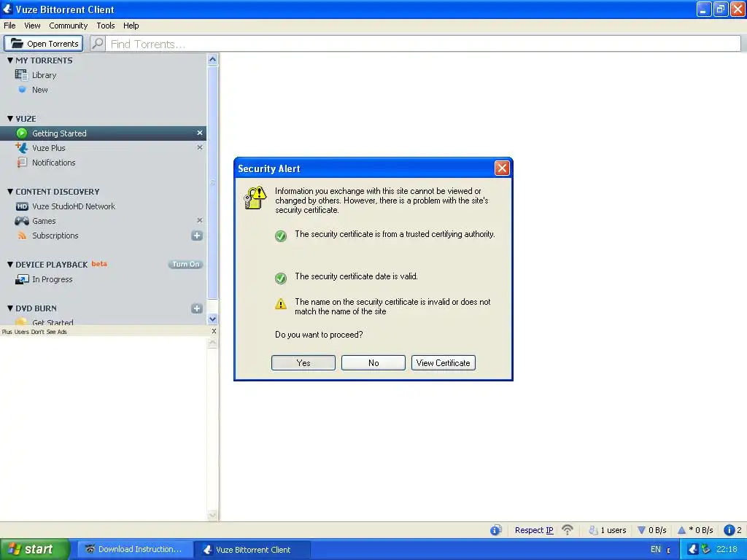Open the Tools menu
The height and width of the screenshot is (560, 747).
(105, 26)
